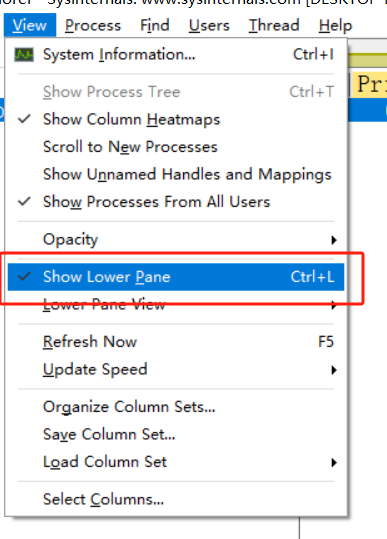Open the Find menu
The image size is (387, 539).
click(155, 25)
